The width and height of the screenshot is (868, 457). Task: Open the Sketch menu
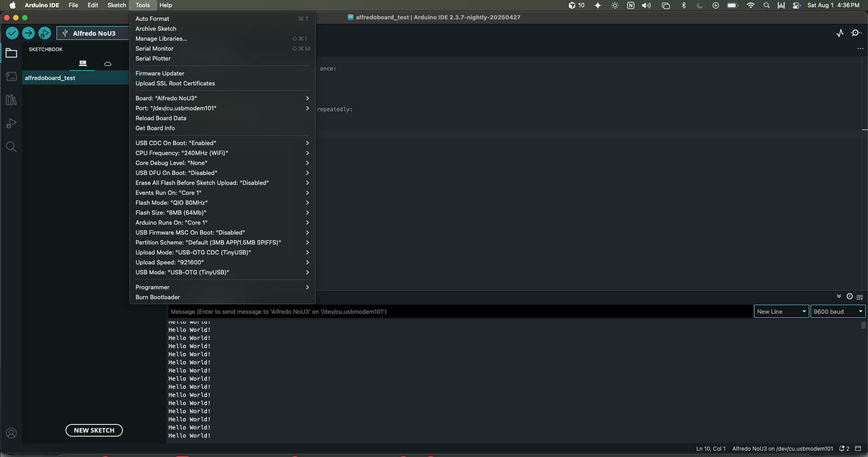pyautogui.click(x=117, y=5)
